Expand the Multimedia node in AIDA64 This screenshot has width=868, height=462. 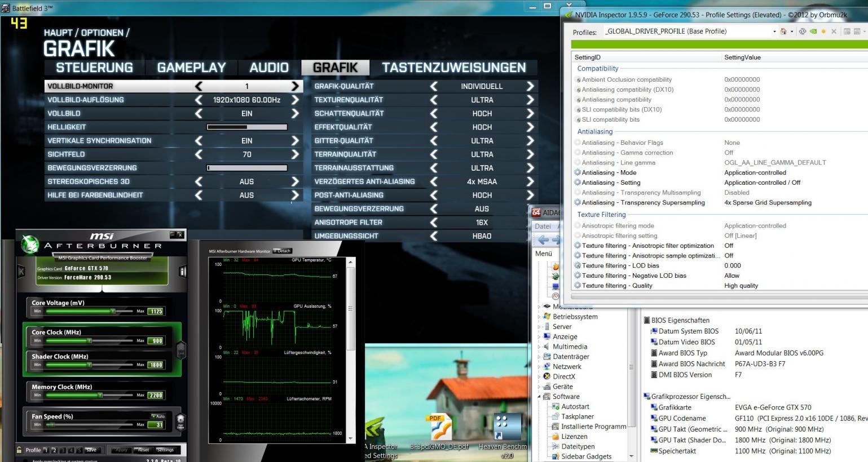[539, 346]
